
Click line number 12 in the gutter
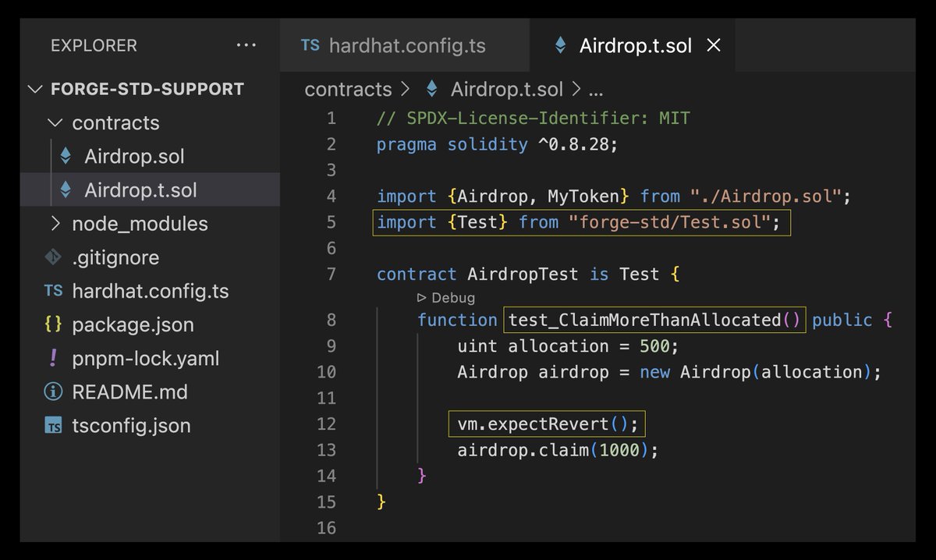(327, 424)
